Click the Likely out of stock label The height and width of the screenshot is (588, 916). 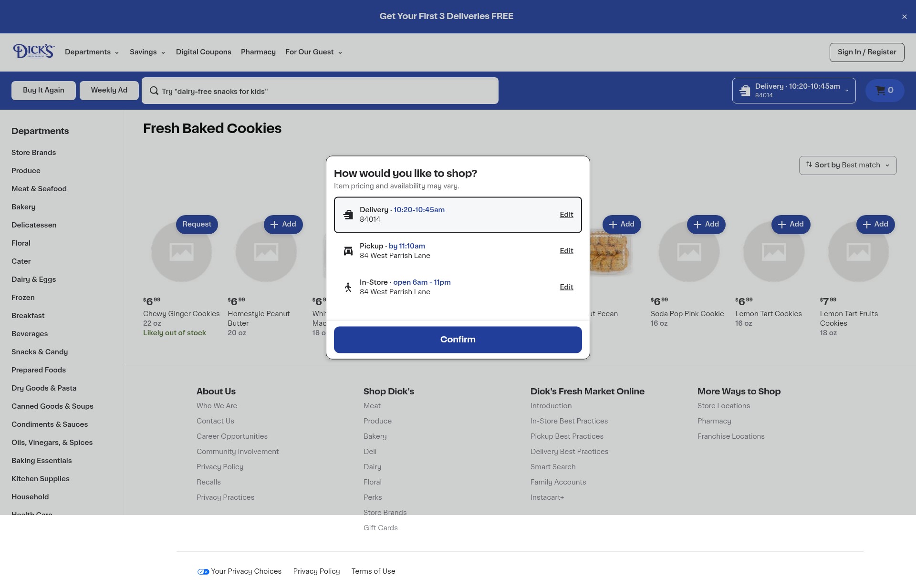pyautogui.click(x=175, y=333)
